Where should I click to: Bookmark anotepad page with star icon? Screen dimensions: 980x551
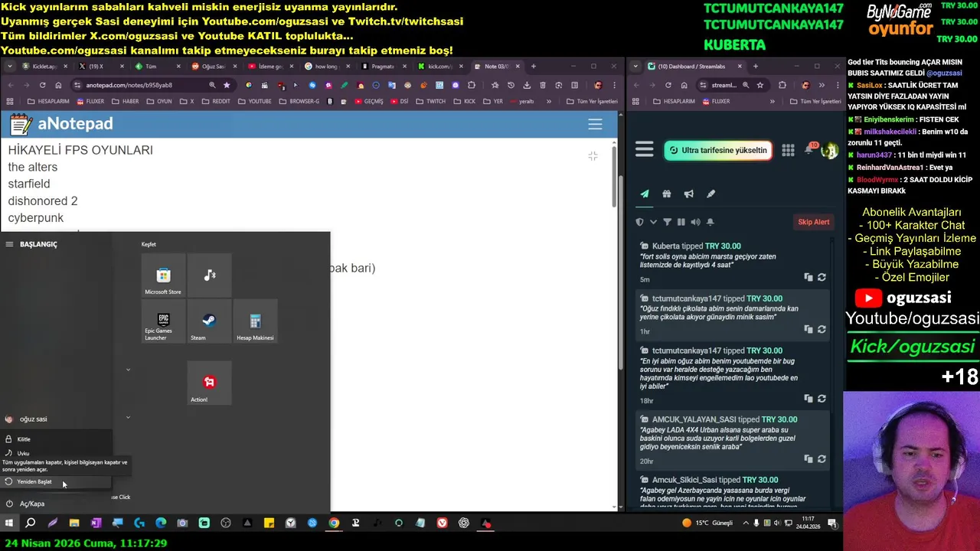pos(227,85)
